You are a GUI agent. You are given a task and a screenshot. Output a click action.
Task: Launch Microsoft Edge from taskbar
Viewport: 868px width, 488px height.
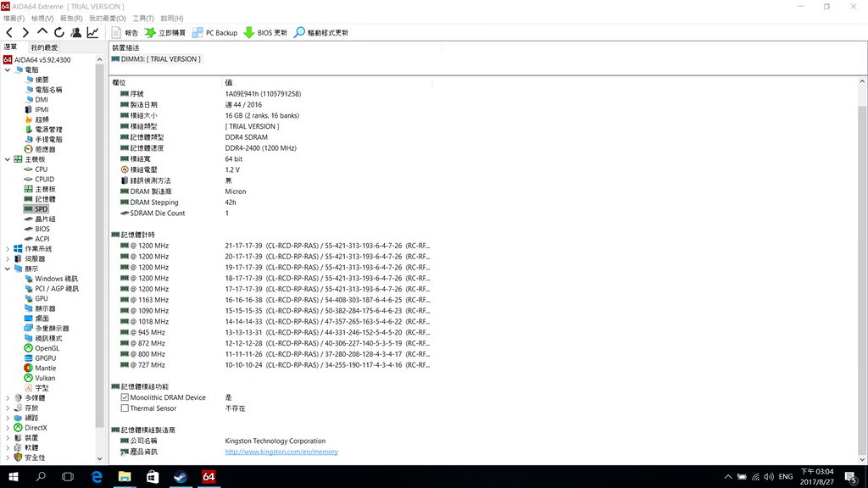(x=97, y=476)
